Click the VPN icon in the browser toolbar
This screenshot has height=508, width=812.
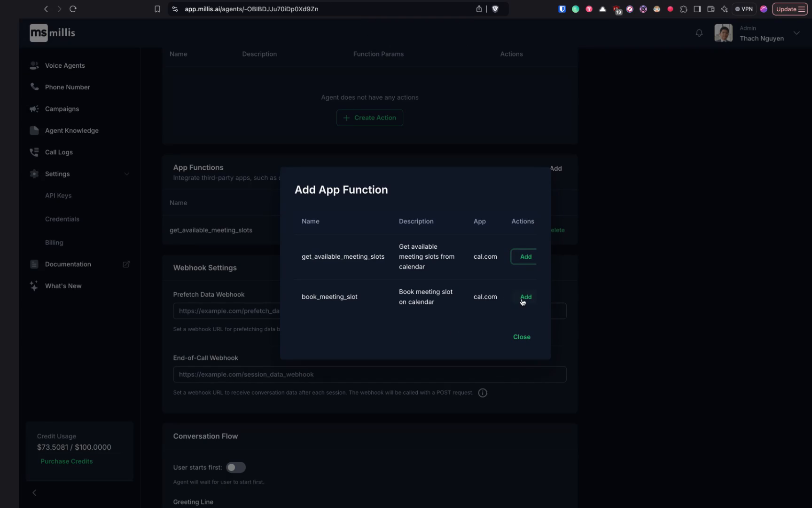[744, 9]
